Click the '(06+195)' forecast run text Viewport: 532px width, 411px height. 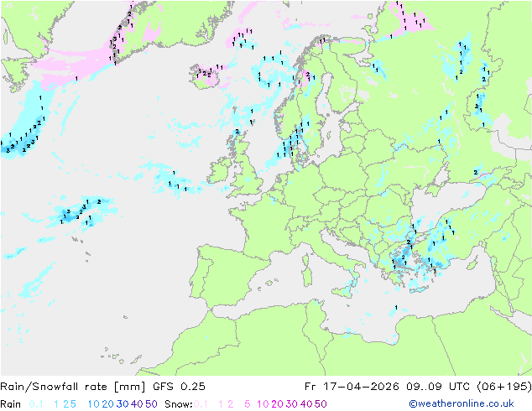tap(503, 387)
